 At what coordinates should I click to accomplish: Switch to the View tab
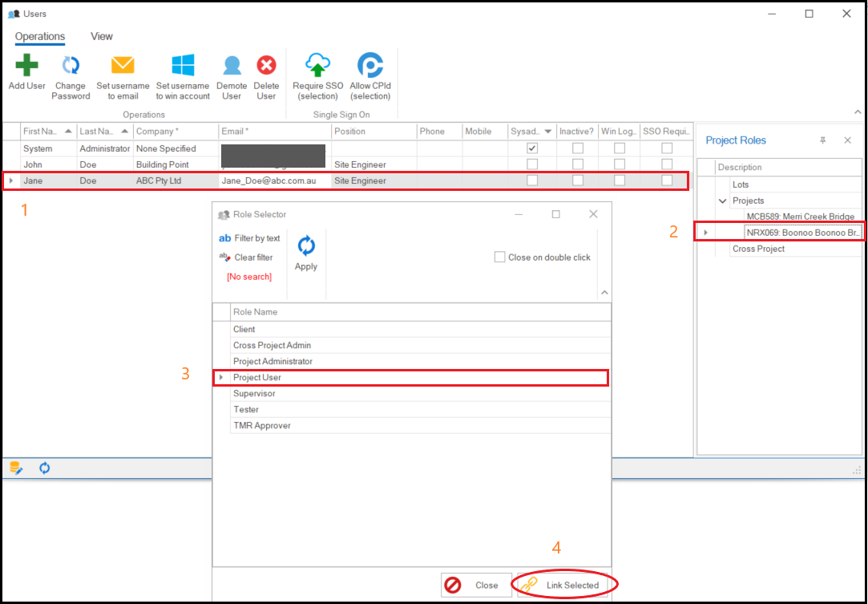pos(102,36)
